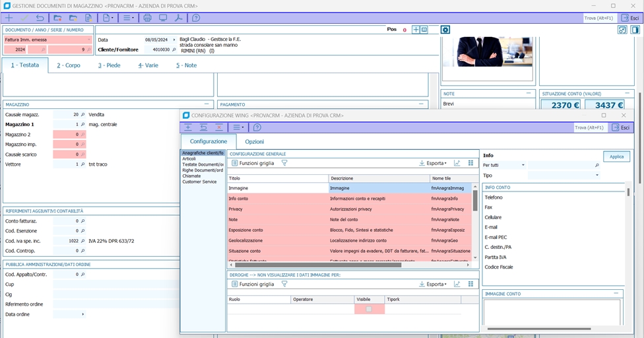
Task: Click the print icon in main toolbar
Action: [x=147, y=18]
